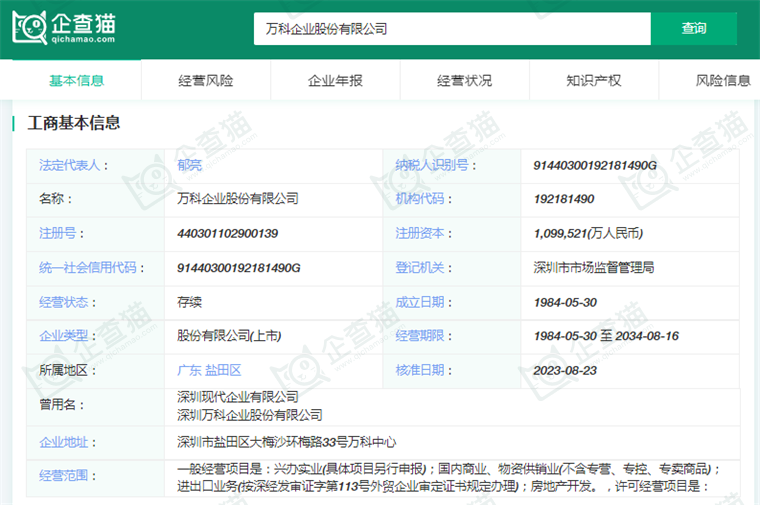Image resolution: width=760 pixels, height=505 pixels.
Task: Click the 工商基本信息 section heading
Action: (74, 123)
